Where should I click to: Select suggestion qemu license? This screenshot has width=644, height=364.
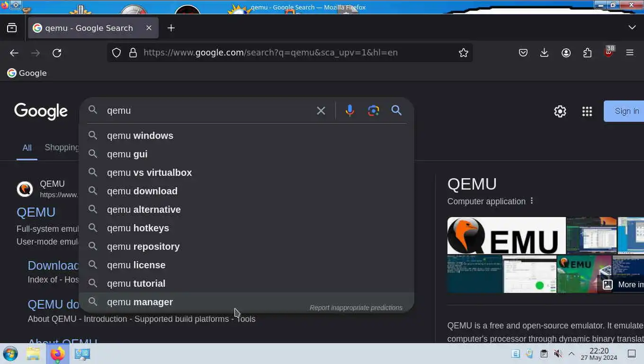(x=246, y=265)
